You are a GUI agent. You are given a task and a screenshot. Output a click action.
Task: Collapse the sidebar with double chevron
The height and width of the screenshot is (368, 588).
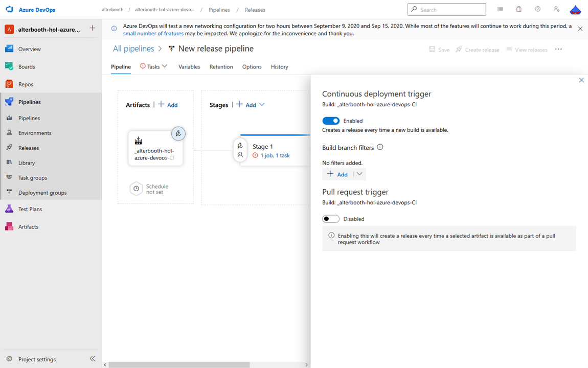tap(93, 359)
